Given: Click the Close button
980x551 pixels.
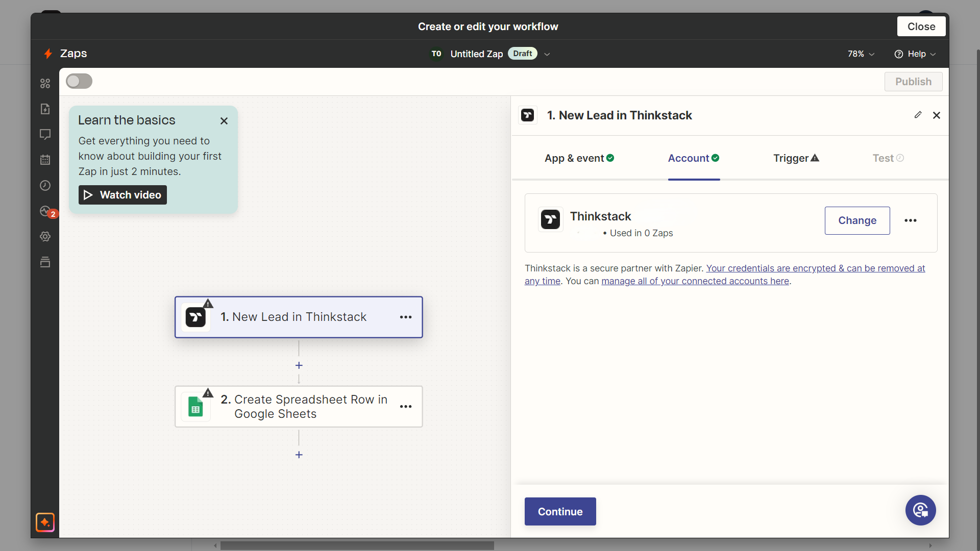Looking at the screenshot, I should [921, 27].
